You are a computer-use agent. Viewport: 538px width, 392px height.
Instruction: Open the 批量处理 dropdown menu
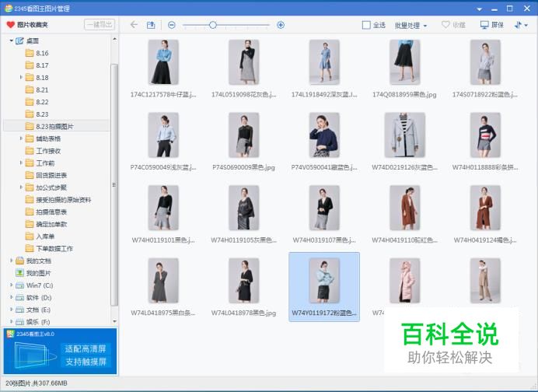[x=410, y=26]
